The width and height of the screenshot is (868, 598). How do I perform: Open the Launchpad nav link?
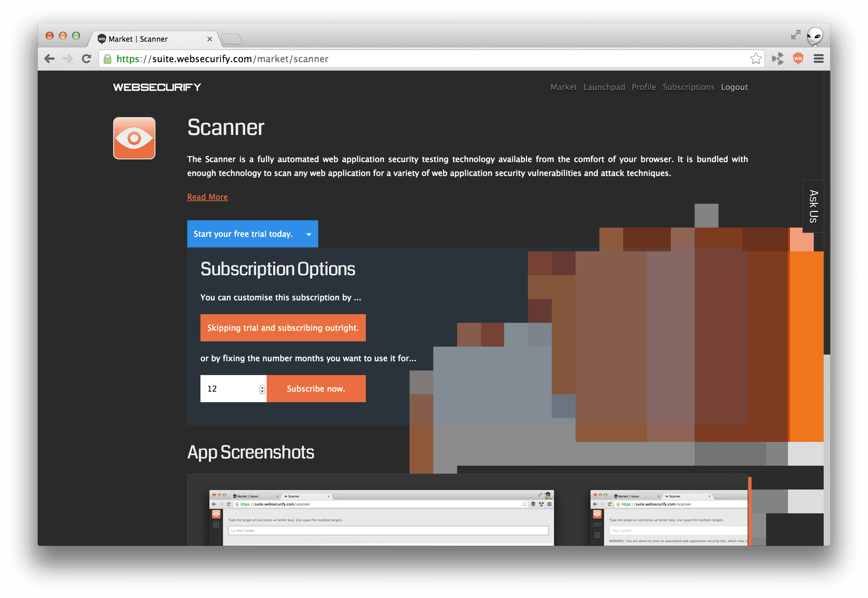604,87
